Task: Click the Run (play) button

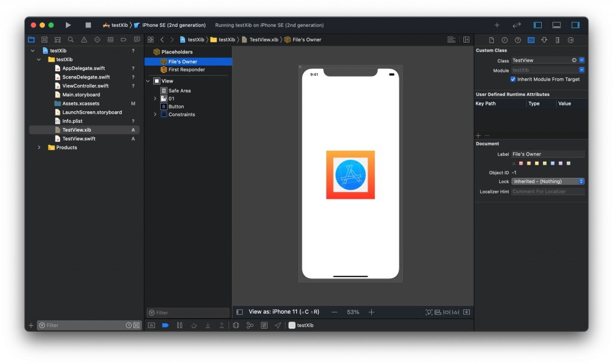Action: [68, 25]
